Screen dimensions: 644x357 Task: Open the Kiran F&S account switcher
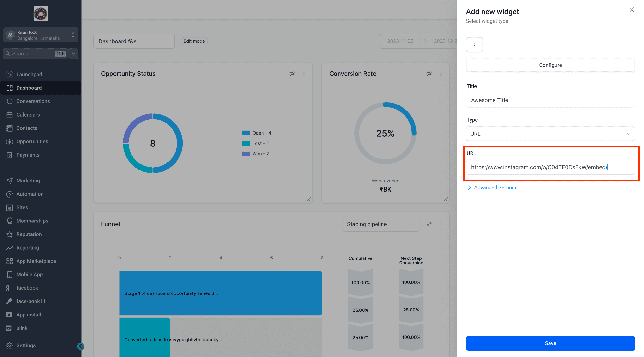click(x=41, y=35)
